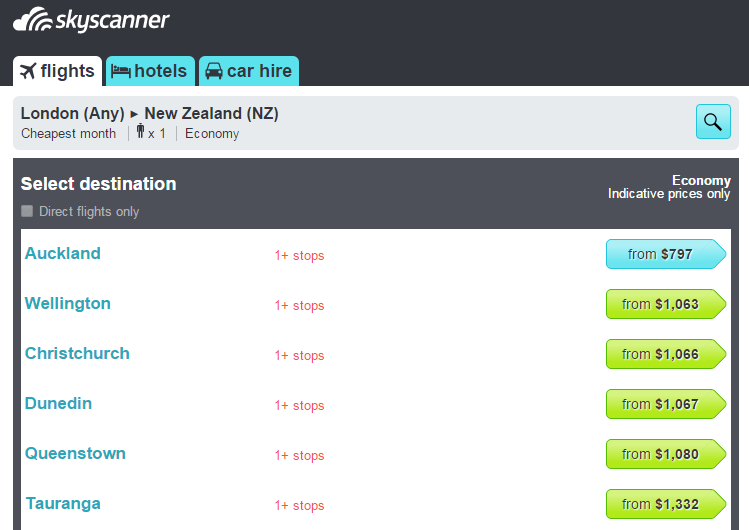Open the Christchurch destination link
Screen dimensions: 749x530
pos(77,353)
